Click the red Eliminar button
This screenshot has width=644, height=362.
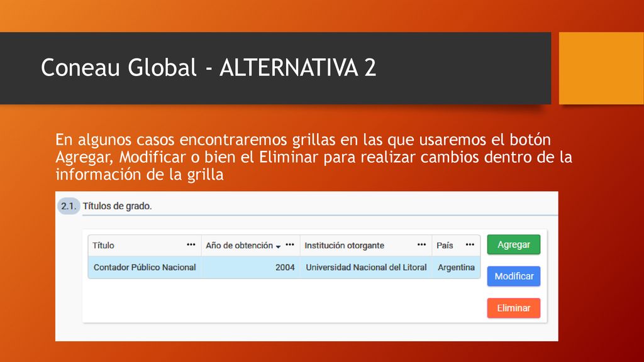point(513,308)
